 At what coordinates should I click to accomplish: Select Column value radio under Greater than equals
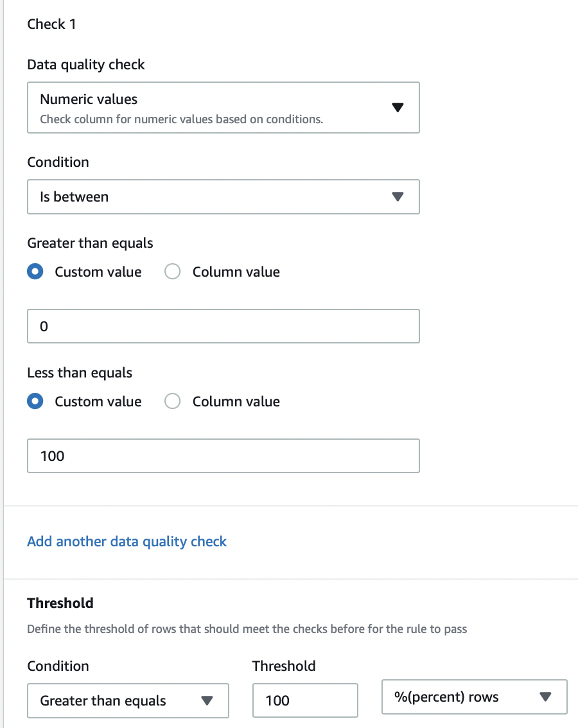pos(173,272)
